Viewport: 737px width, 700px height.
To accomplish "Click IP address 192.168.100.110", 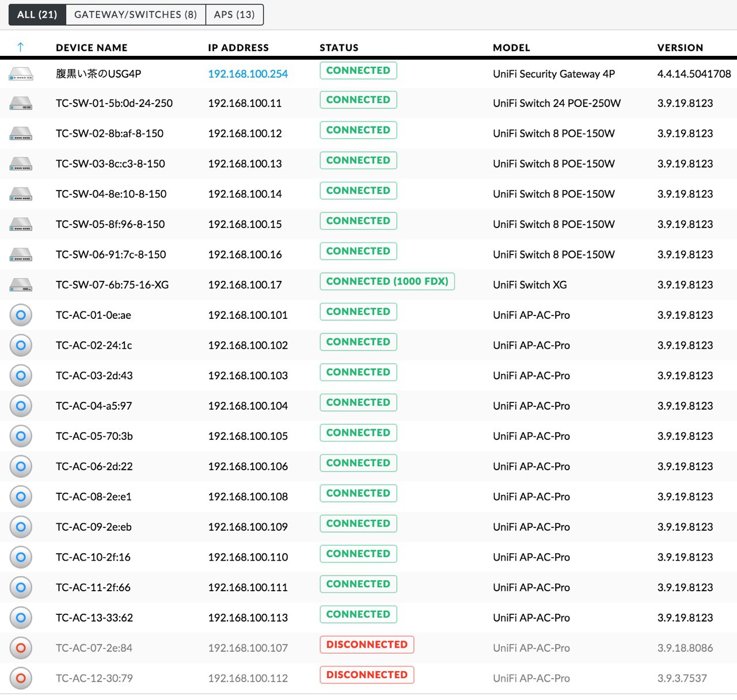I will point(248,557).
